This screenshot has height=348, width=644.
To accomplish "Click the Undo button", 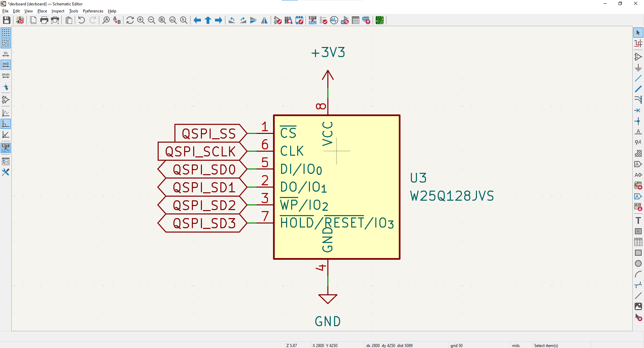I will (x=82, y=20).
